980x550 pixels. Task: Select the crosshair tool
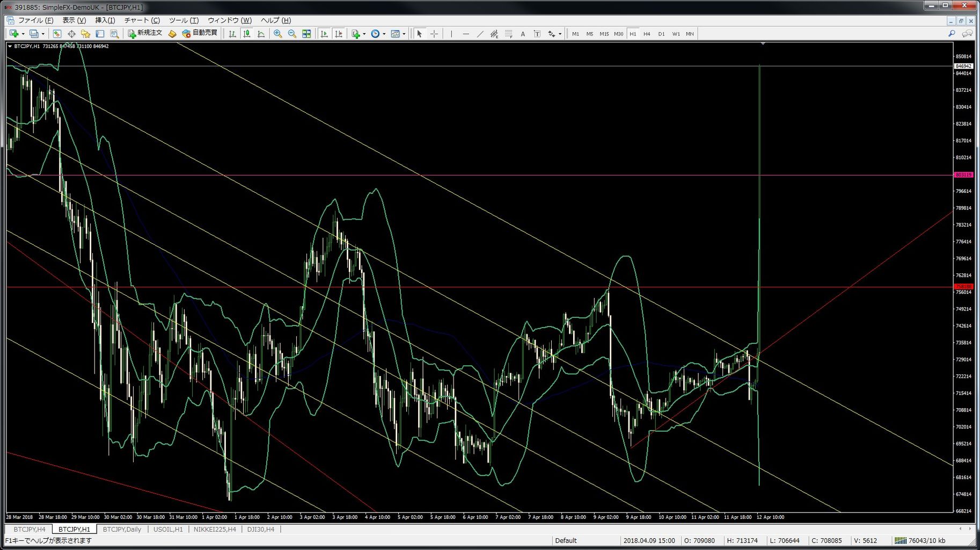tap(434, 34)
